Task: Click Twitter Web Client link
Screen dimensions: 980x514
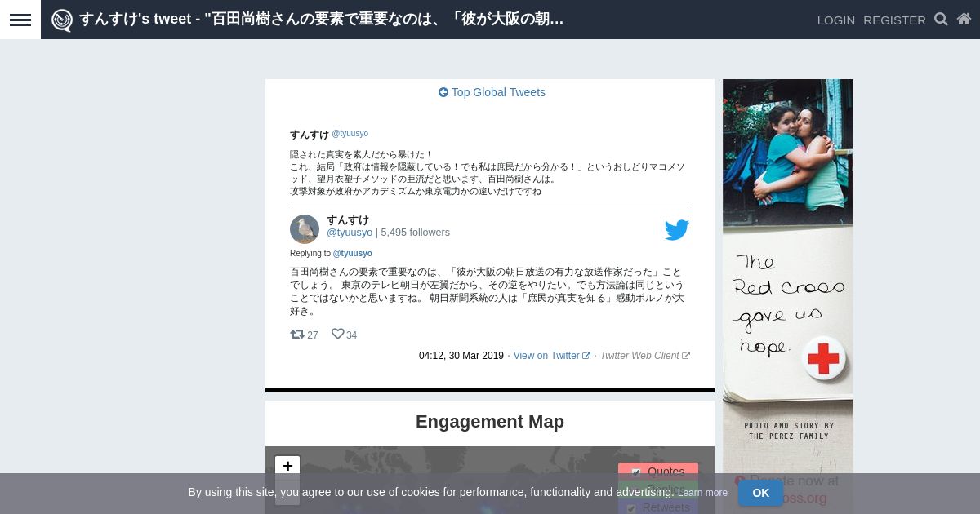Action: pyautogui.click(x=644, y=356)
